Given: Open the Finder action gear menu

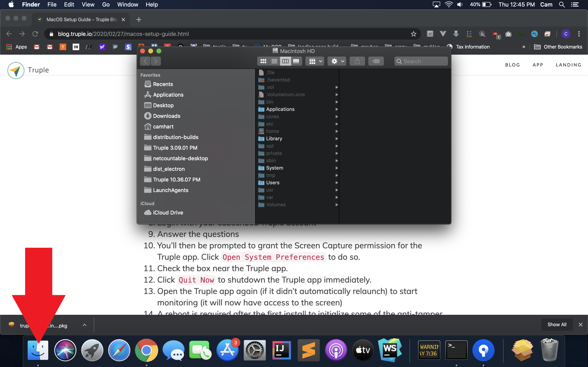Looking at the screenshot, I should click(336, 61).
